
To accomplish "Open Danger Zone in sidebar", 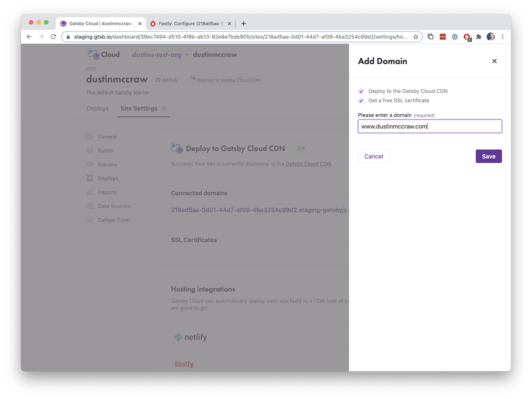I will coord(114,220).
